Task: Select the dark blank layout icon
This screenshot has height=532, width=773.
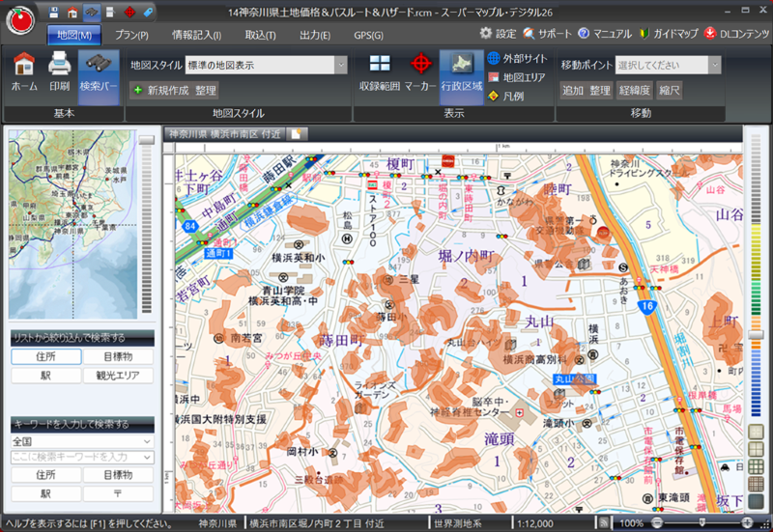Action: coord(757,501)
